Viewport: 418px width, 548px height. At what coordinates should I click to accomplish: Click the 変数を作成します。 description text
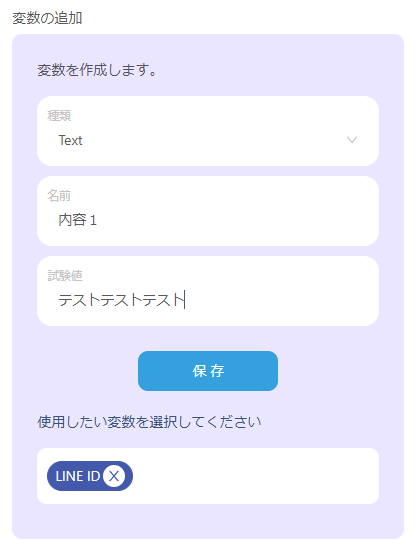[x=97, y=70]
